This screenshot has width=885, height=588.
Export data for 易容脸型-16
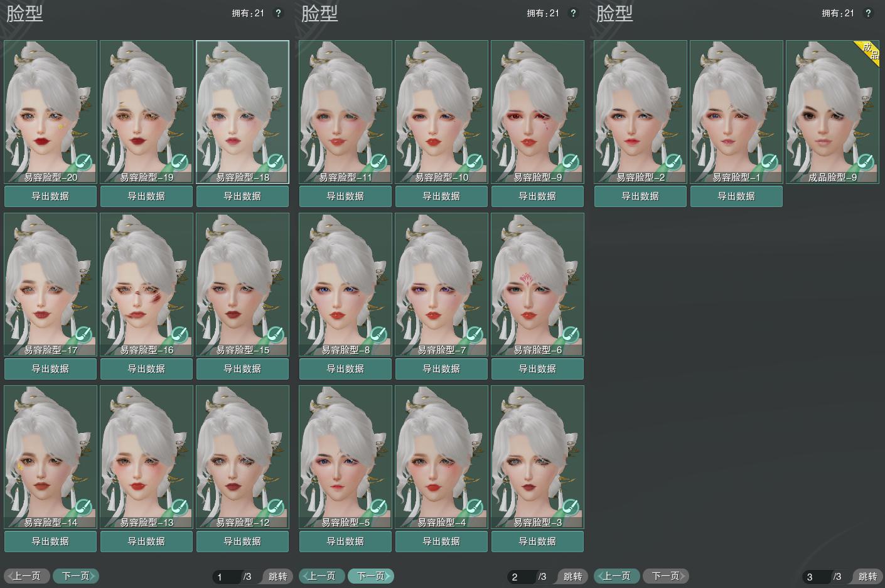tap(147, 369)
